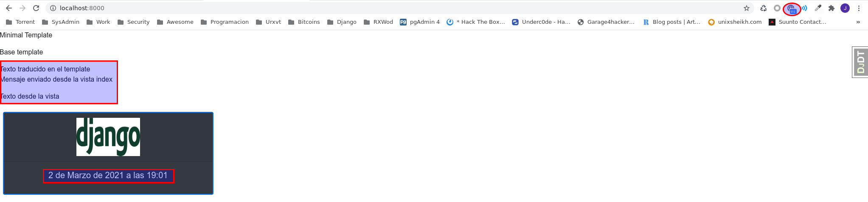Reload the current page
Screen dimensions: 868x202
(36, 8)
